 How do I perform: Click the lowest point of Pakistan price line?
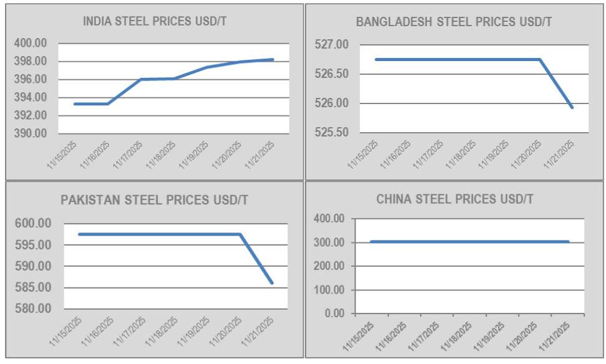point(272,283)
